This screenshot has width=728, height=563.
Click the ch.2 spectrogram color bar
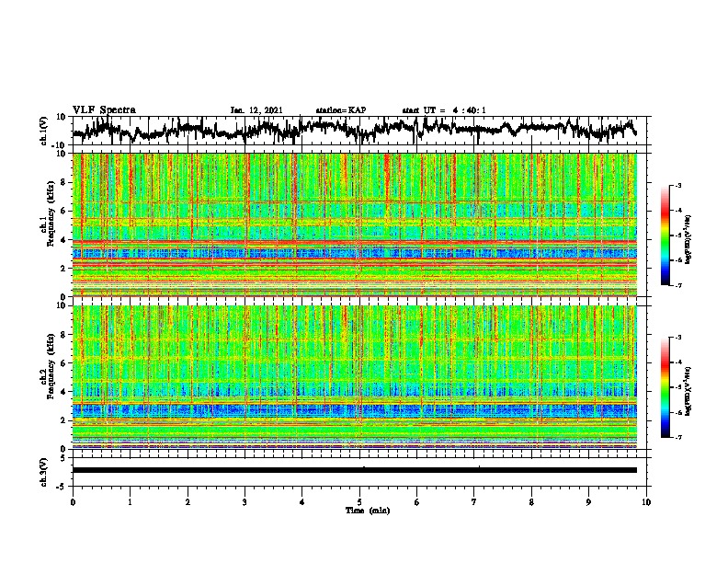click(665, 387)
